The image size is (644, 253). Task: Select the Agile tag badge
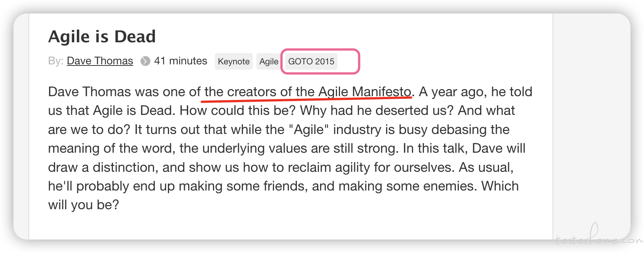269,61
